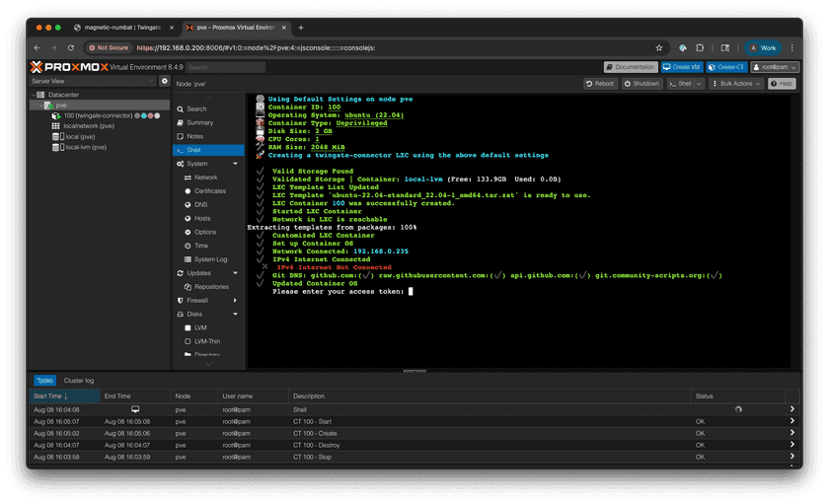Switch to the Cluster log tab

[x=79, y=380]
